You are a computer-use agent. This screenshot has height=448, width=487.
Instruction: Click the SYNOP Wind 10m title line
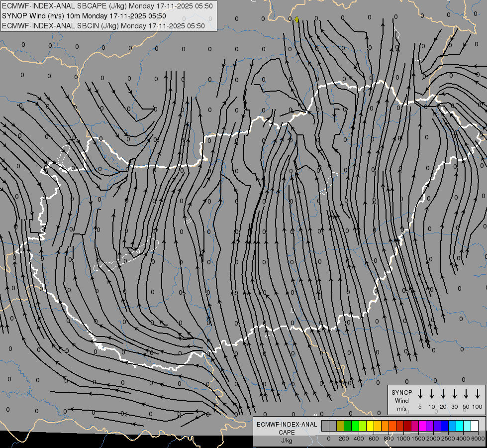[84, 16]
